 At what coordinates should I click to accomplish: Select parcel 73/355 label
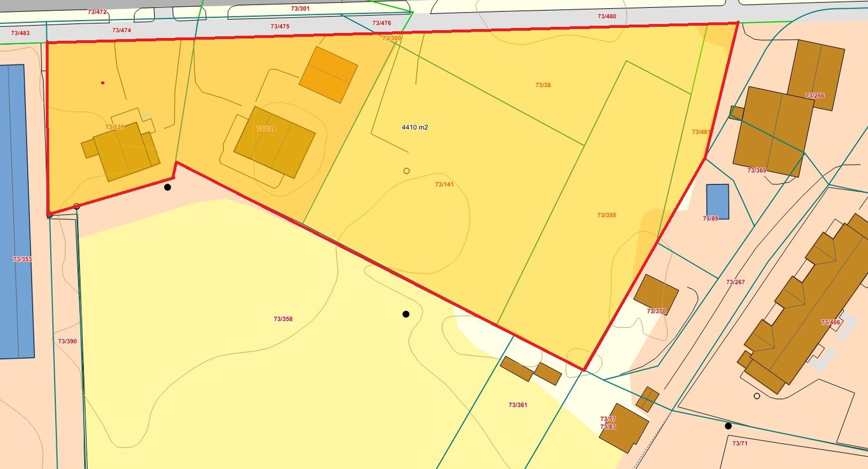point(607,215)
